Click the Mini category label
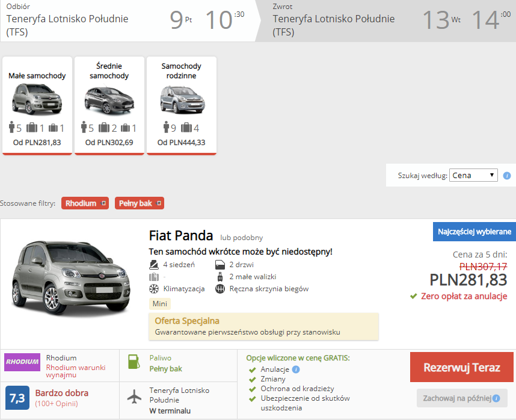 pyautogui.click(x=159, y=304)
